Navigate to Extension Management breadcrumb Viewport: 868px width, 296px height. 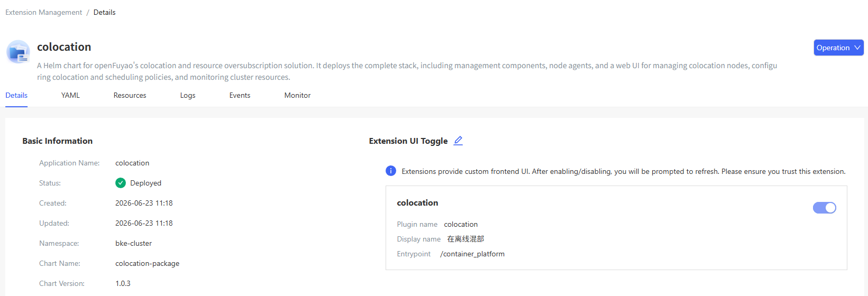[44, 12]
